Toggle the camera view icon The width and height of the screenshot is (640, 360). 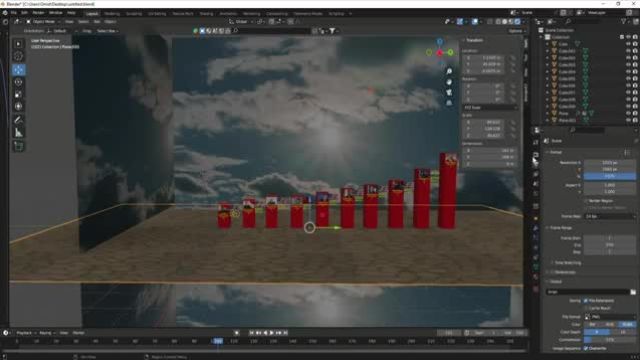[449, 93]
